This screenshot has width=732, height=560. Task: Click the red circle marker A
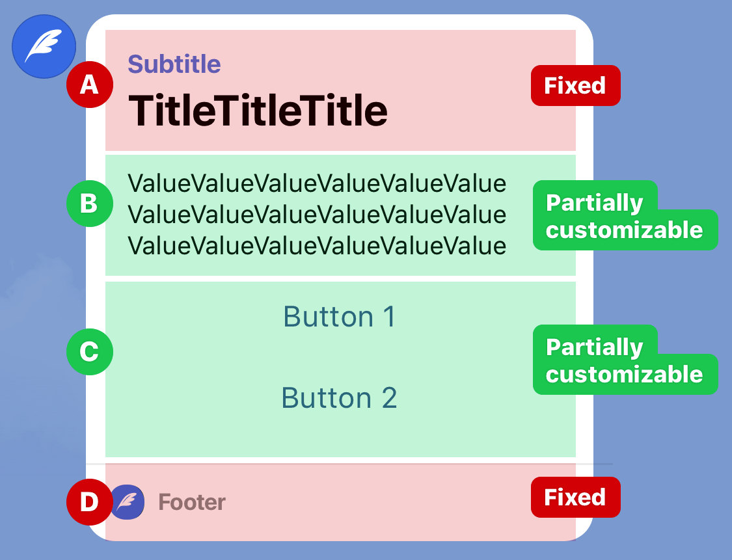click(x=90, y=85)
